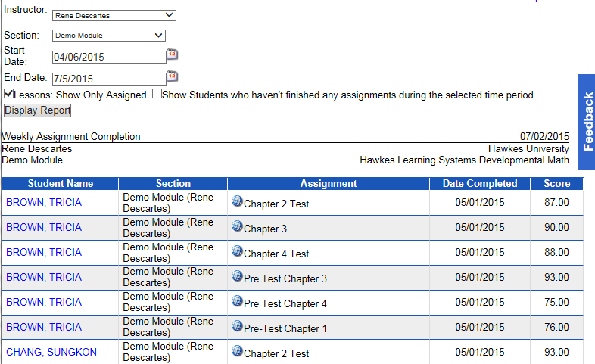Click into the Start Date text field
The width and height of the screenshot is (595, 364).
click(108, 57)
